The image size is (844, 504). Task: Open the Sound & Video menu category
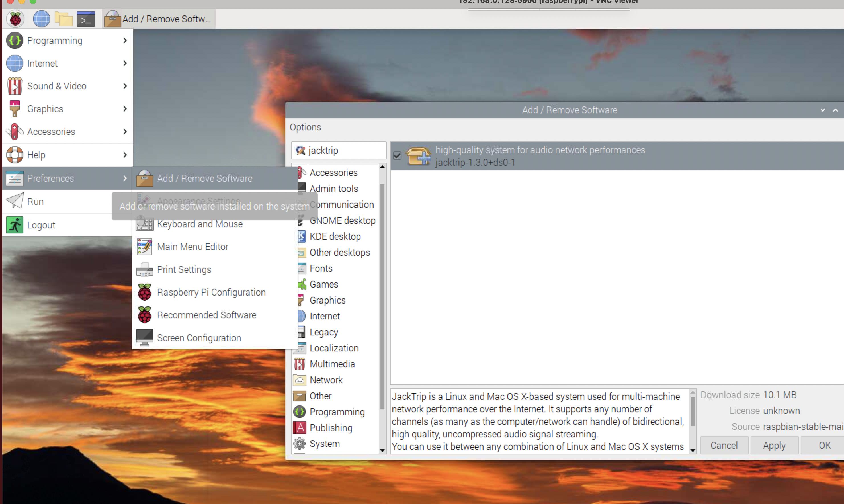point(67,86)
